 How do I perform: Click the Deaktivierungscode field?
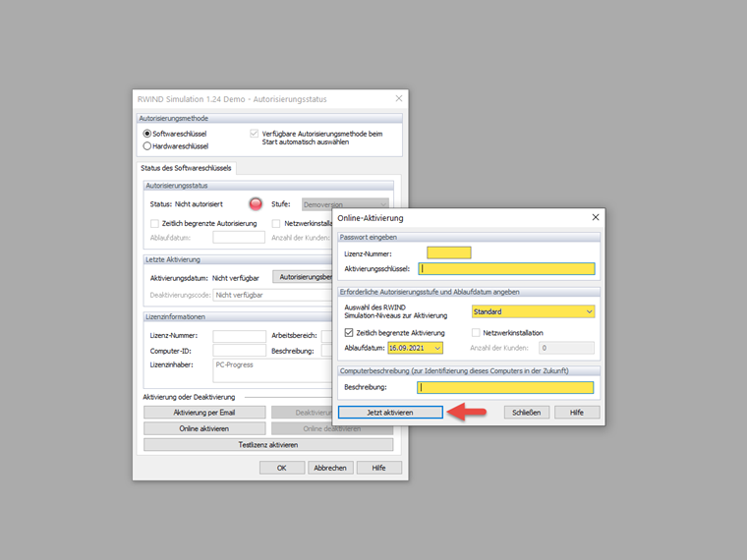[x=272, y=295]
